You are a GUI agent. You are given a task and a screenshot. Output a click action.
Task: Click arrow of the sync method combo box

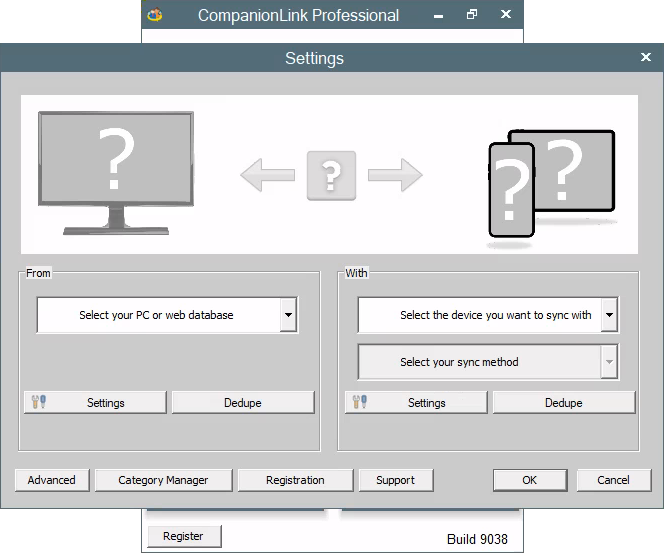coord(609,362)
